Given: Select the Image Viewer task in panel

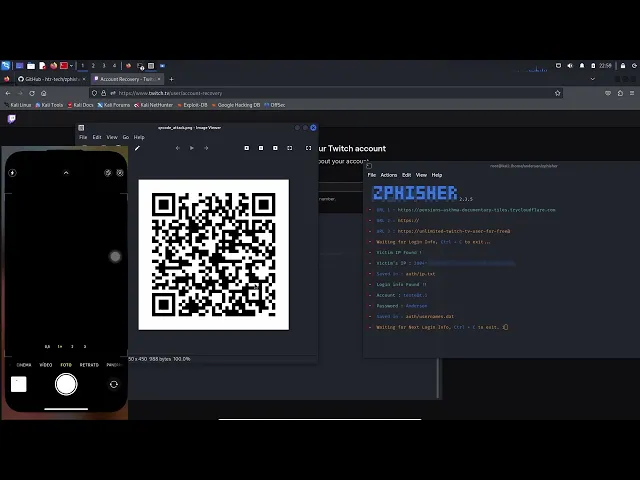Looking at the screenshot, I should [151, 66].
